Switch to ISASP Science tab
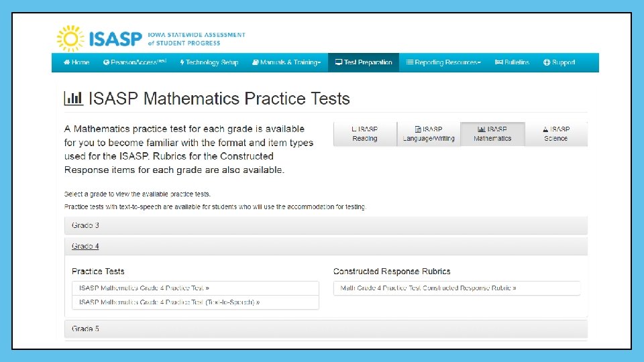The image size is (644, 362). tap(556, 134)
